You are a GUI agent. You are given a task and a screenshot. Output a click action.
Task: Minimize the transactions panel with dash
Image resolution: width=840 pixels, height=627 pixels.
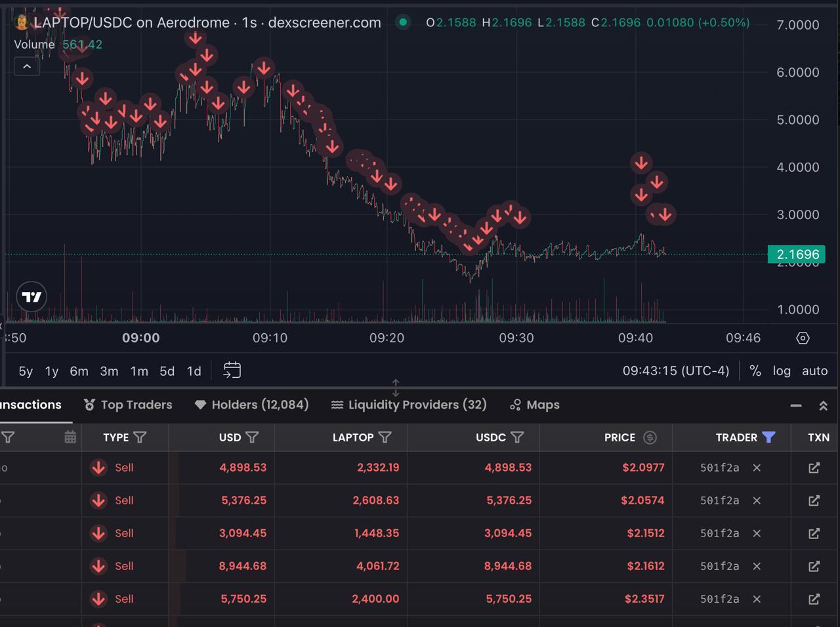[796, 406]
